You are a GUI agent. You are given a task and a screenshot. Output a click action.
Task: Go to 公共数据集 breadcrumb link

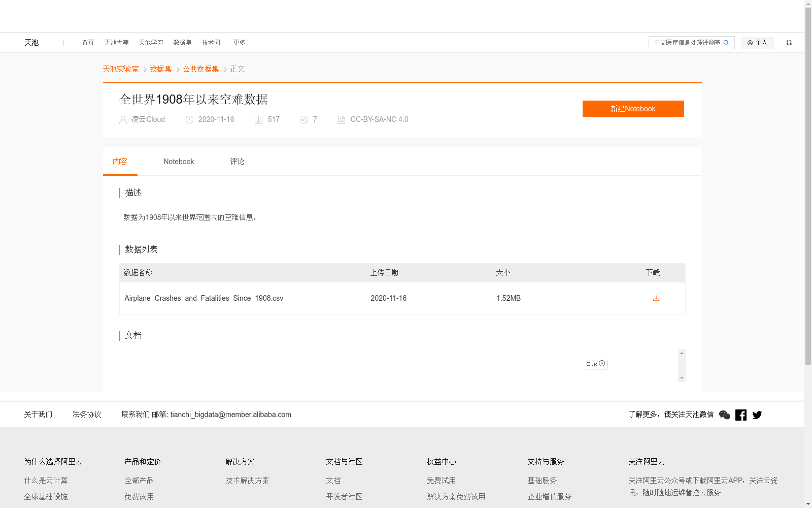pos(201,69)
